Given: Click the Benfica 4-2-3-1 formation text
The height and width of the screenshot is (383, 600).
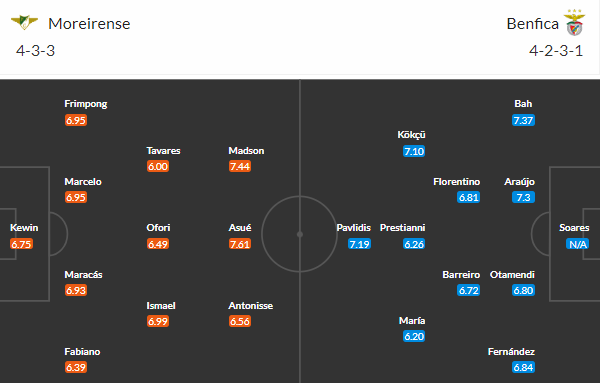Looking at the screenshot, I should 556,51.
